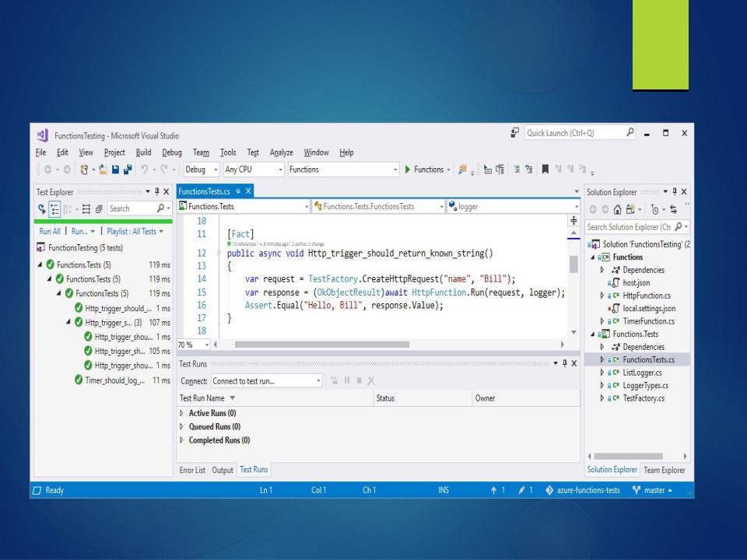Click the feedback icon beside Quick Launch

514,133
